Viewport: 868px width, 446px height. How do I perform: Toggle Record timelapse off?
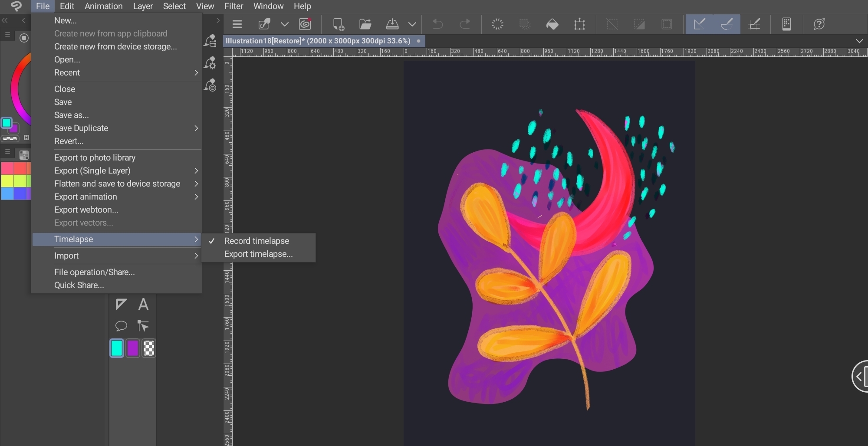coord(256,241)
